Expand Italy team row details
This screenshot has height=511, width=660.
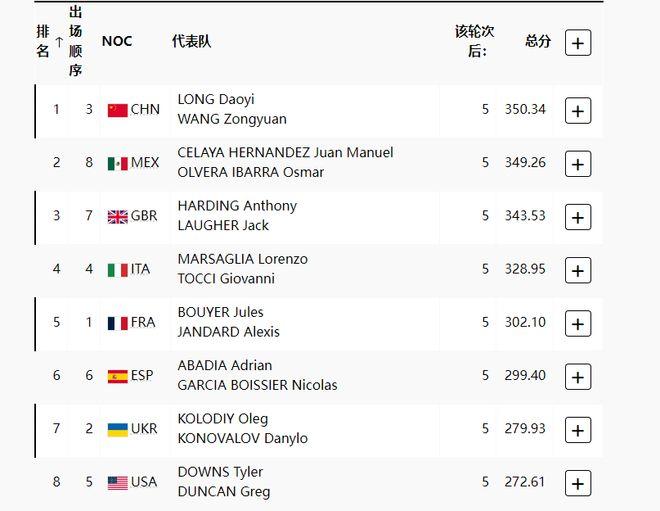[577, 270]
